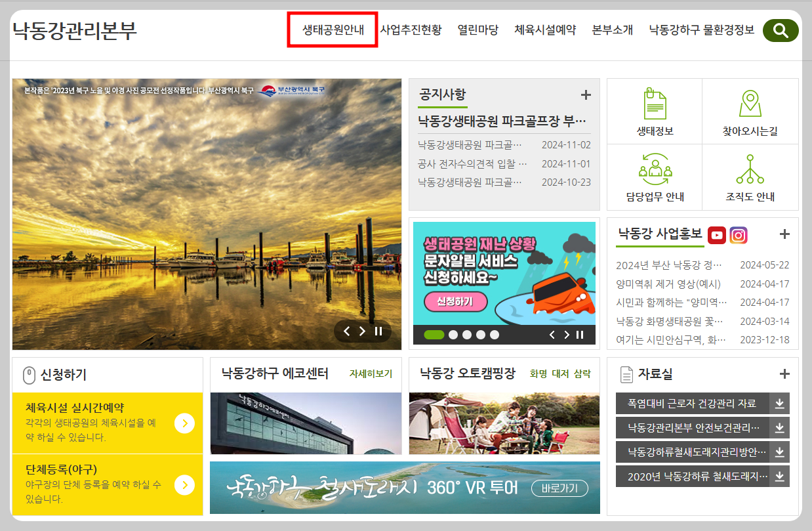Open the 생태정보 clipboard icon
812x531 pixels.
[x=655, y=103]
